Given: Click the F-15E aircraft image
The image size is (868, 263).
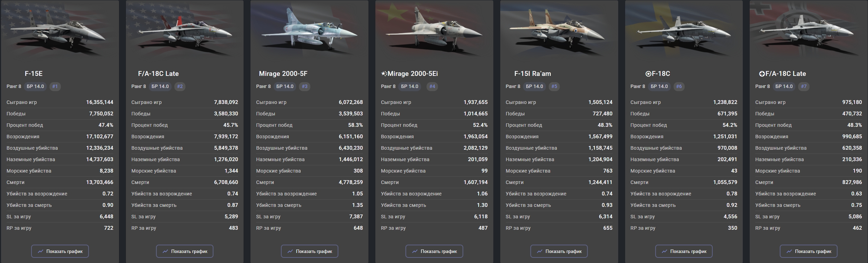Looking at the screenshot, I should point(60,33).
